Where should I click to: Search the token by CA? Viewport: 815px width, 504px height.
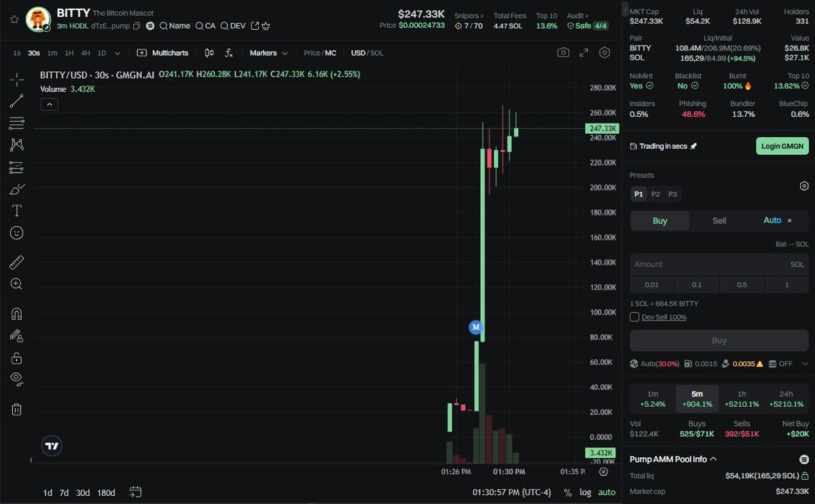pyautogui.click(x=205, y=26)
